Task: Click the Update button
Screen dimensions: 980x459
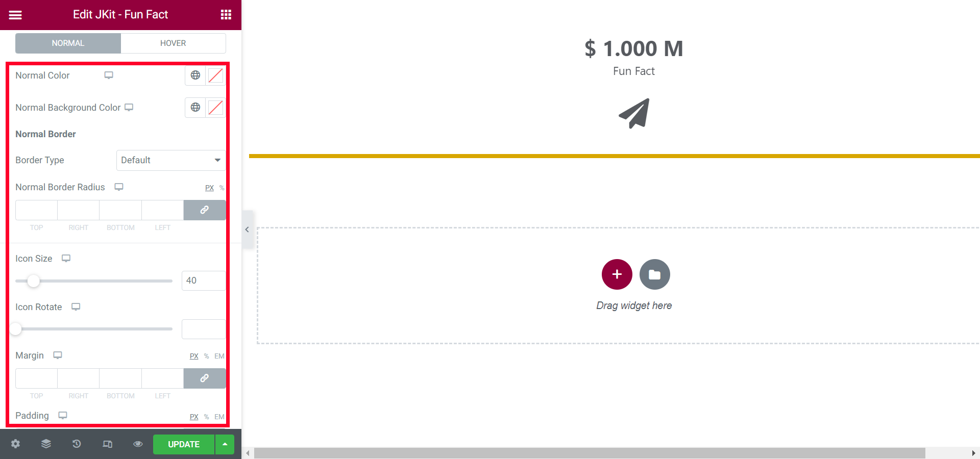Action: click(184, 444)
